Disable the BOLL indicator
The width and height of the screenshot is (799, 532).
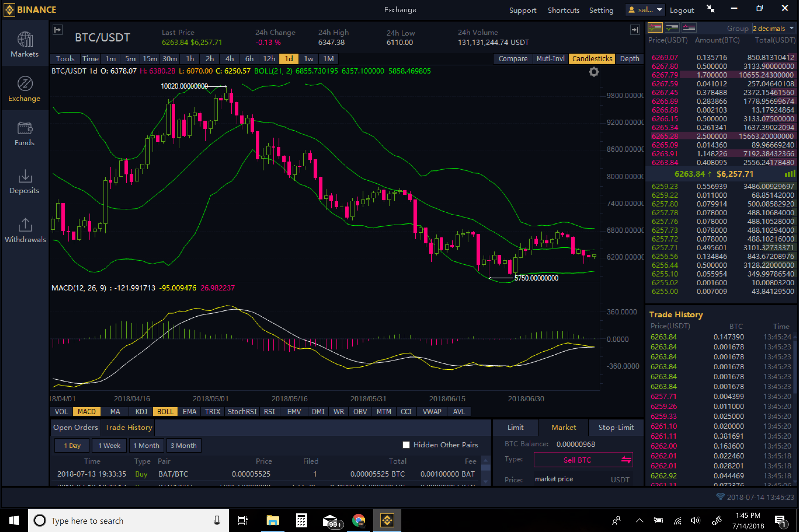tap(165, 411)
